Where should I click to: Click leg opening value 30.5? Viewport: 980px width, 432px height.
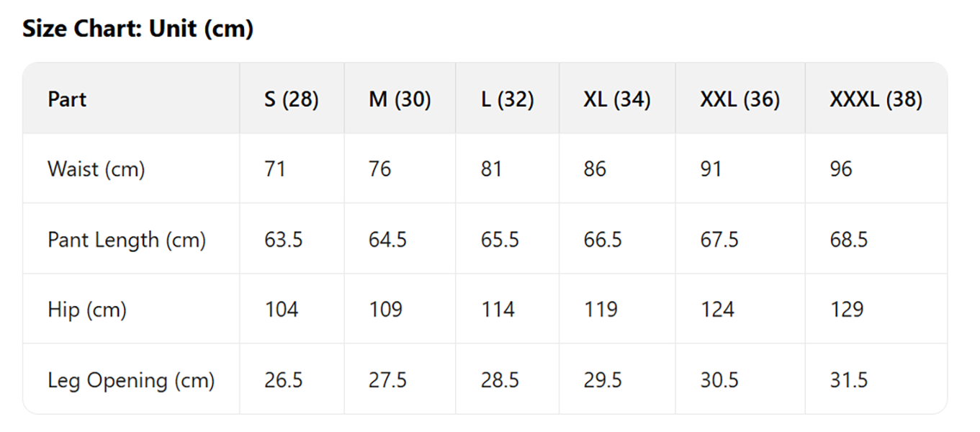719,380
